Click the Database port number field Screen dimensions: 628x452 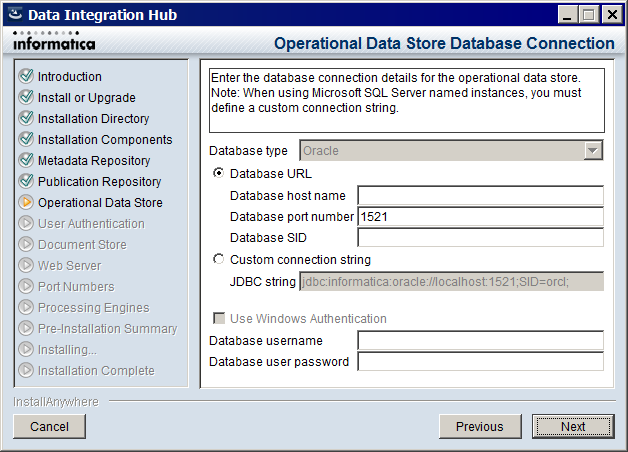(x=481, y=217)
